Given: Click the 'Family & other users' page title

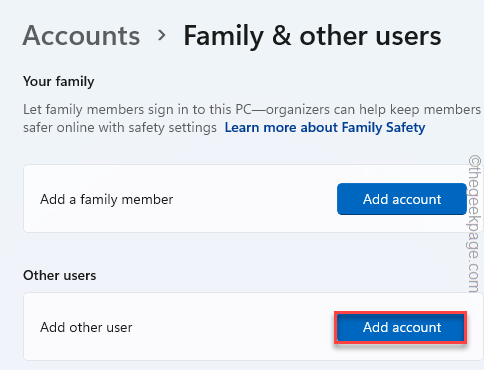Looking at the screenshot, I should tap(312, 36).
